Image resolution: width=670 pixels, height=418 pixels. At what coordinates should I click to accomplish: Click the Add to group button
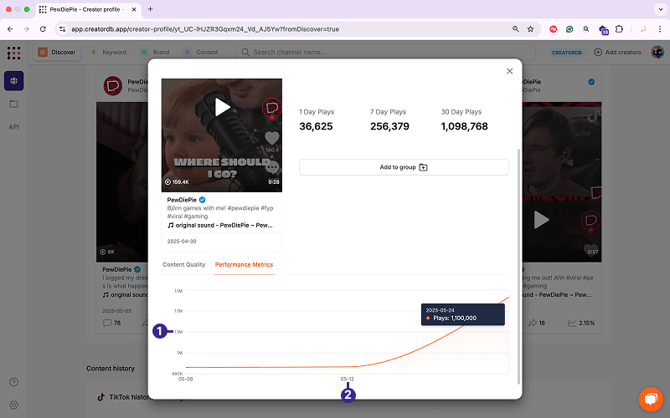point(404,167)
